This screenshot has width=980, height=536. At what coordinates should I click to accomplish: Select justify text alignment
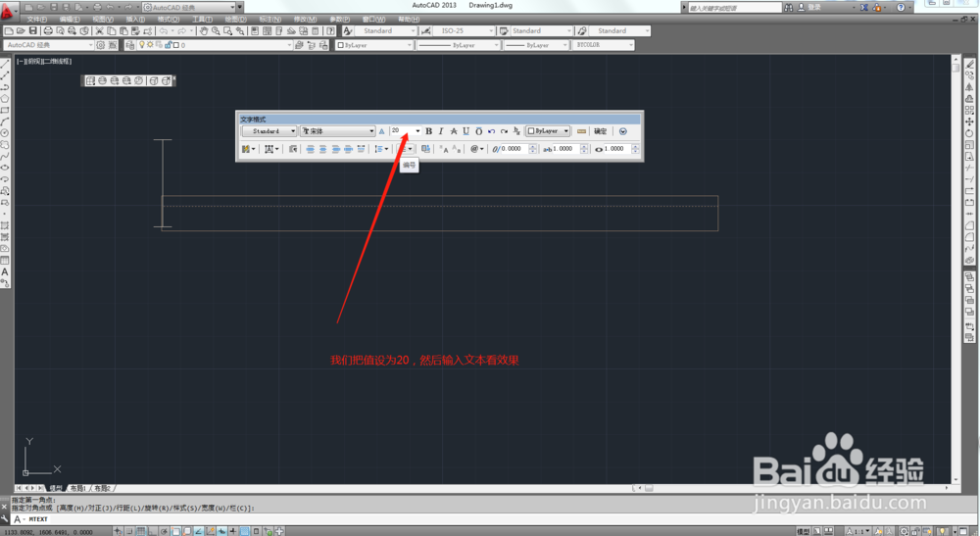coord(348,149)
